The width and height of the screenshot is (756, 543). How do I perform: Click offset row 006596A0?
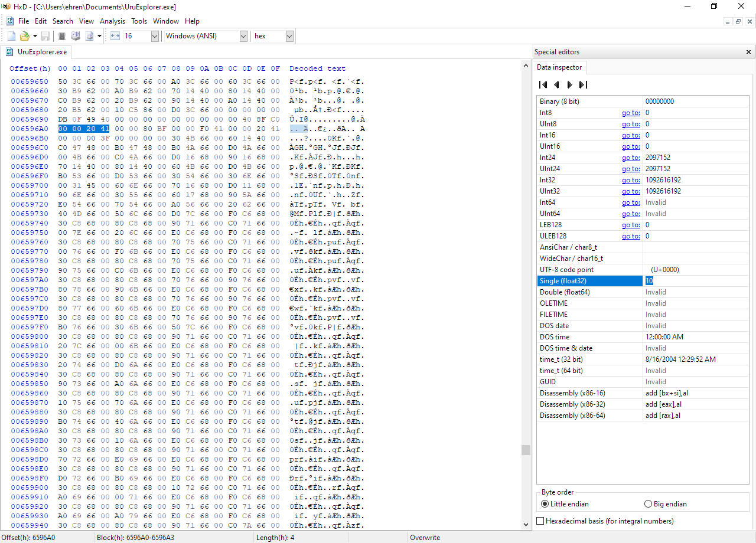pyautogui.click(x=30, y=129)
